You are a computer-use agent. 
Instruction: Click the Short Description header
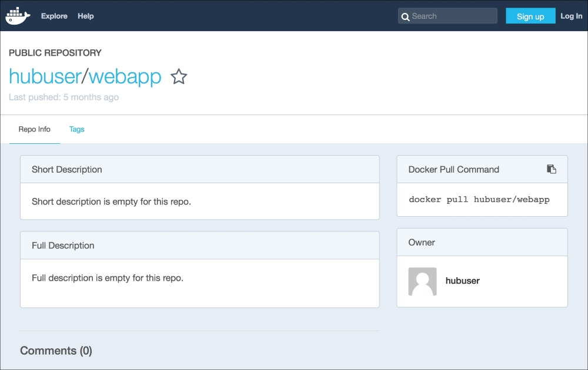click(67, 170)
